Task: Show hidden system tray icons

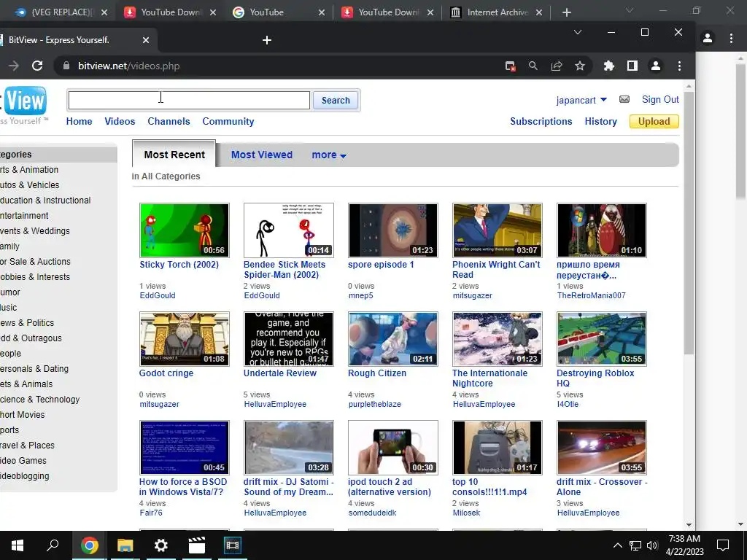Action: click(617, 545)
